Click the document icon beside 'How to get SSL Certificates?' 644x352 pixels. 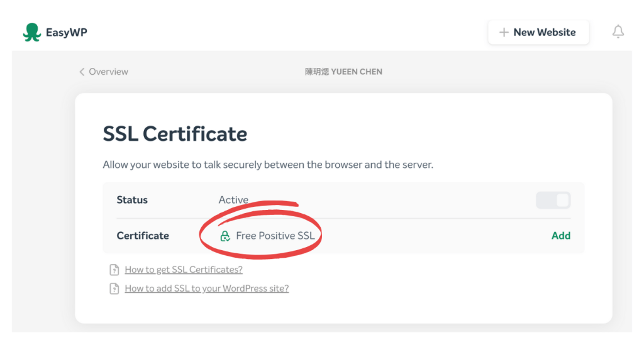tap(114, 270)
